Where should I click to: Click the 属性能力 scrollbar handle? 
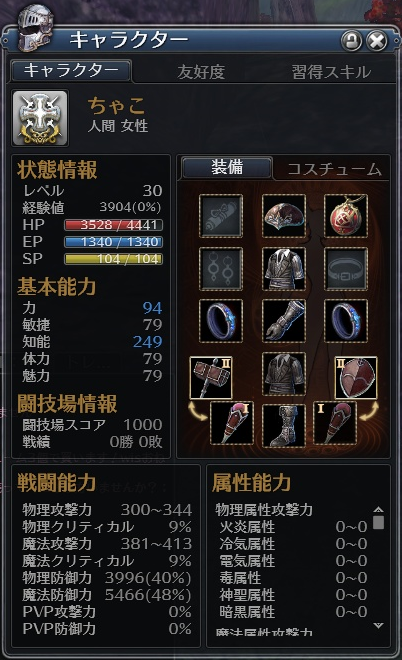378,522
